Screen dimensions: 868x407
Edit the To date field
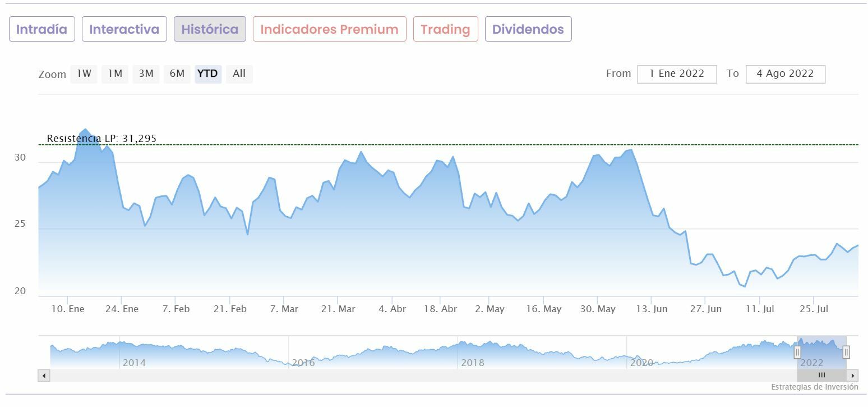(x=785, y=74)
